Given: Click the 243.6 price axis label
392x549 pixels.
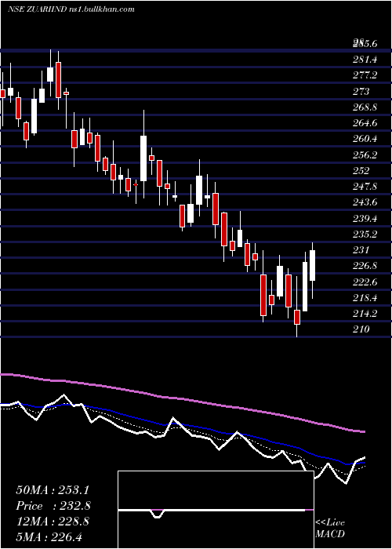Looking at the screenshot, I should click(365, 202).
